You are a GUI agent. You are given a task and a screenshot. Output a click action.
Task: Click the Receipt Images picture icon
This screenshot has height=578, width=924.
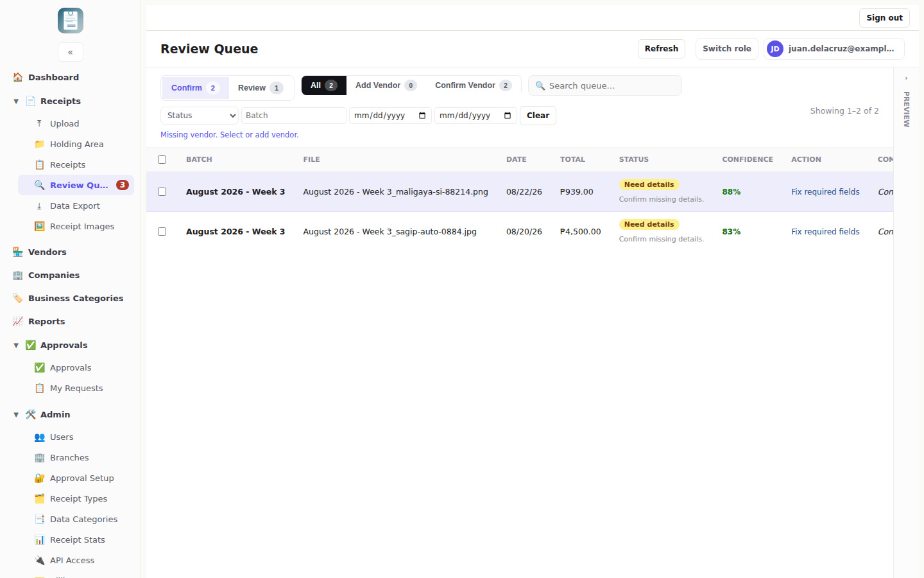[39, 226]
